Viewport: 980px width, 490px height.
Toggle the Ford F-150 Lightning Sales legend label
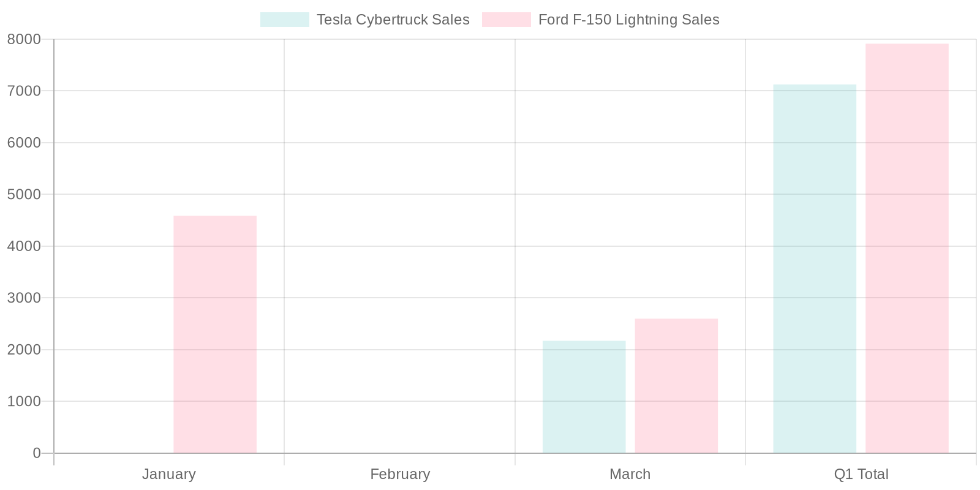628,20
